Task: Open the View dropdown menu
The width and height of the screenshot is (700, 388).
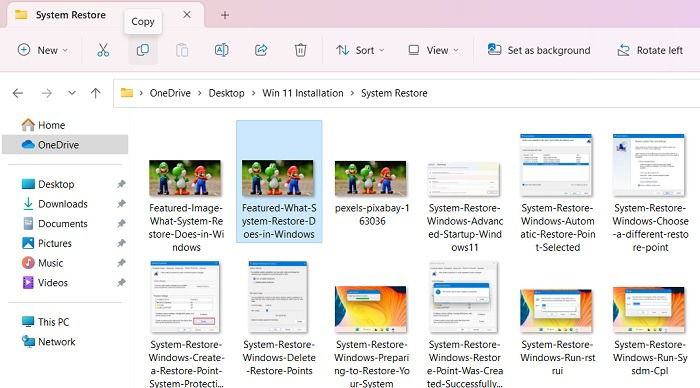Action: [433, 50]
